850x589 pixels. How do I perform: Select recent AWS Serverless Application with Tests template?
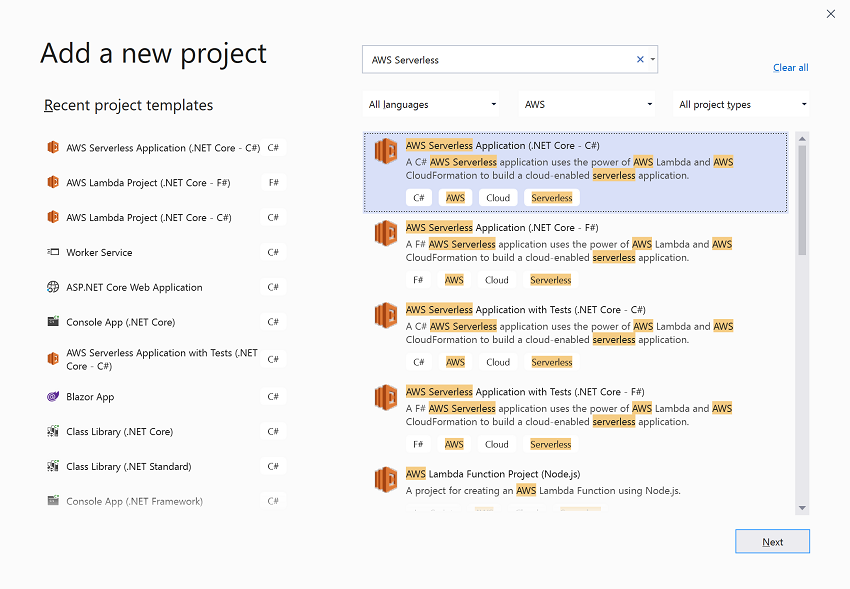(x=165, y=359)
